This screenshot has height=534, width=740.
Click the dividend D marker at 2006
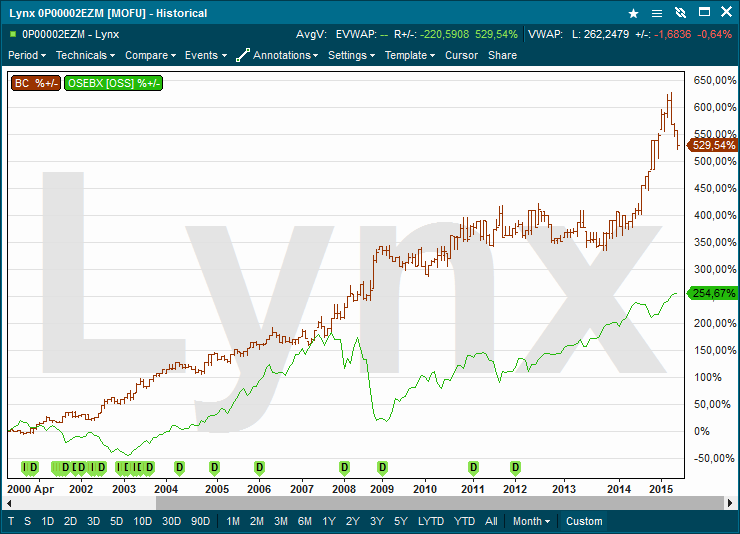click(x=259, y=468)
